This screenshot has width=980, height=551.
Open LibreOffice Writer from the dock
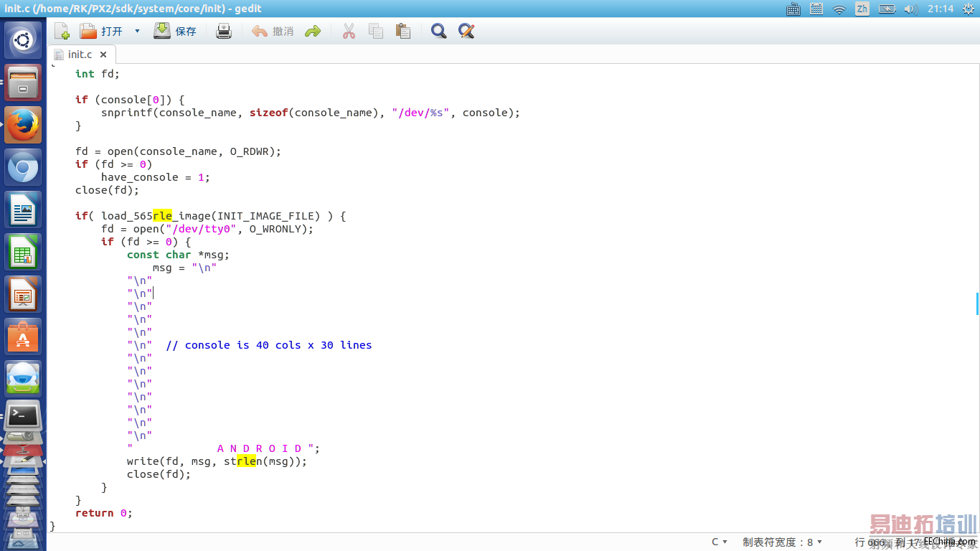(x=23, y=209)
